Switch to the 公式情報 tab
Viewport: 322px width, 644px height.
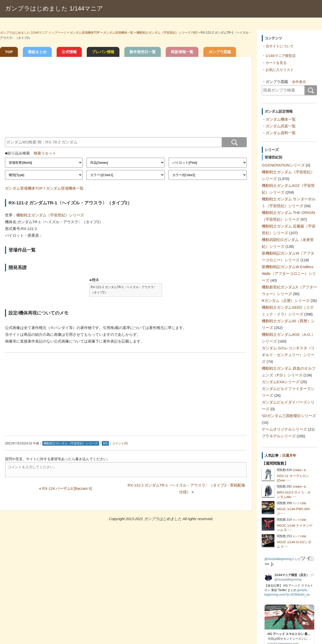(69, 52)
